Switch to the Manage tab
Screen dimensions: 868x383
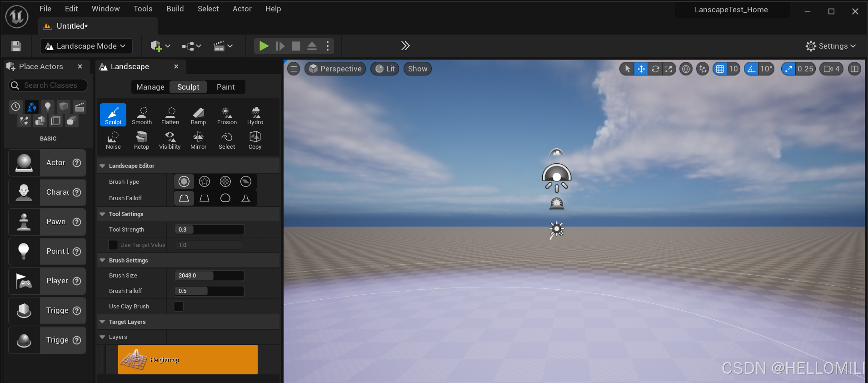[x=150, y=87]
